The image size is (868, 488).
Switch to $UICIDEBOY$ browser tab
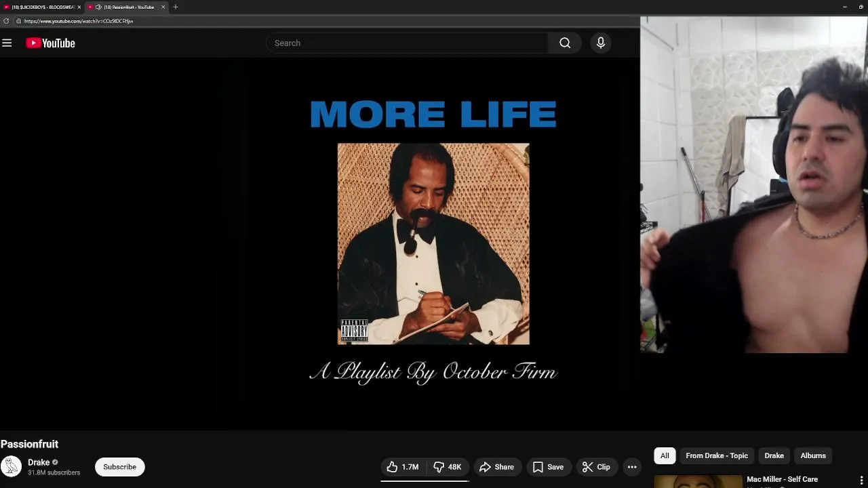tap(42, 7)
